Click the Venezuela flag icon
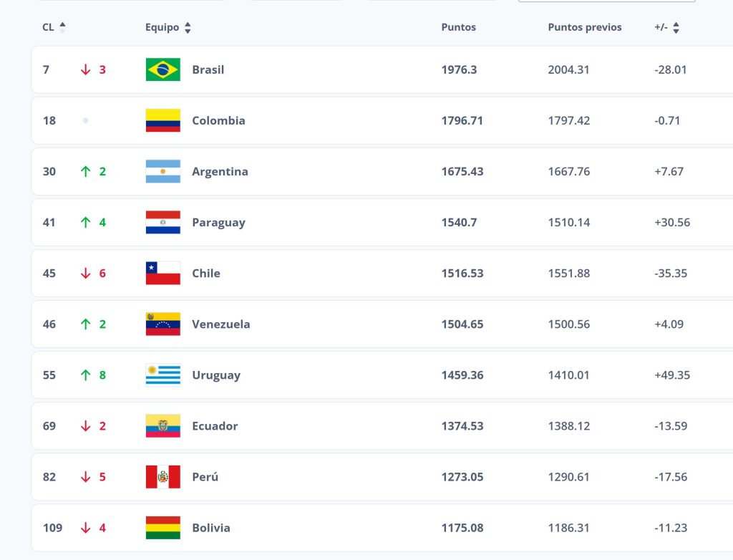The height and width of the screenshot is (560, 733). (x=162, y=324)
